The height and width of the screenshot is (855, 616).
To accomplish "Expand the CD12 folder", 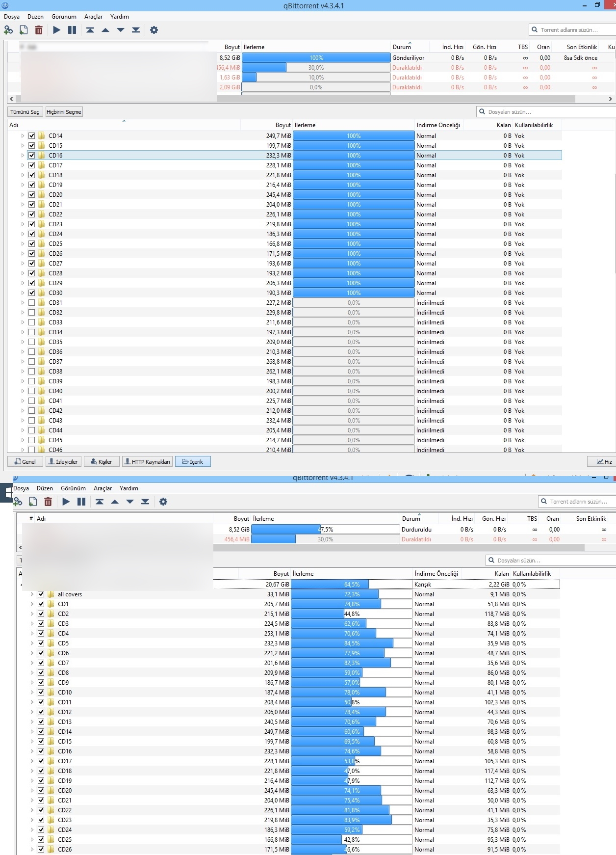I will [32, 712].
